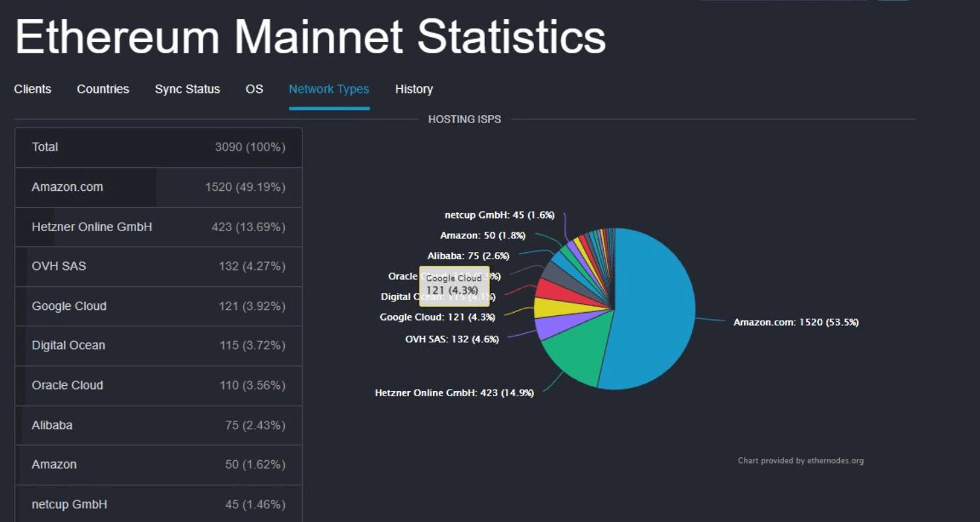This screenshot has width=980, height=522.
Task: Select the Sync Status tab
Action: [187, 89]
